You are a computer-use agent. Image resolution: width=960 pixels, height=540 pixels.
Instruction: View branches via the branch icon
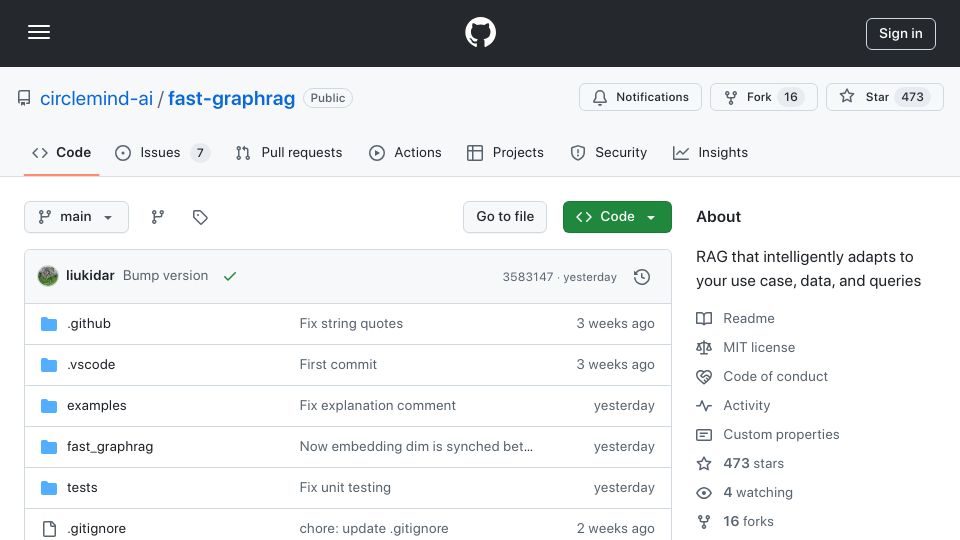(158, 217)
